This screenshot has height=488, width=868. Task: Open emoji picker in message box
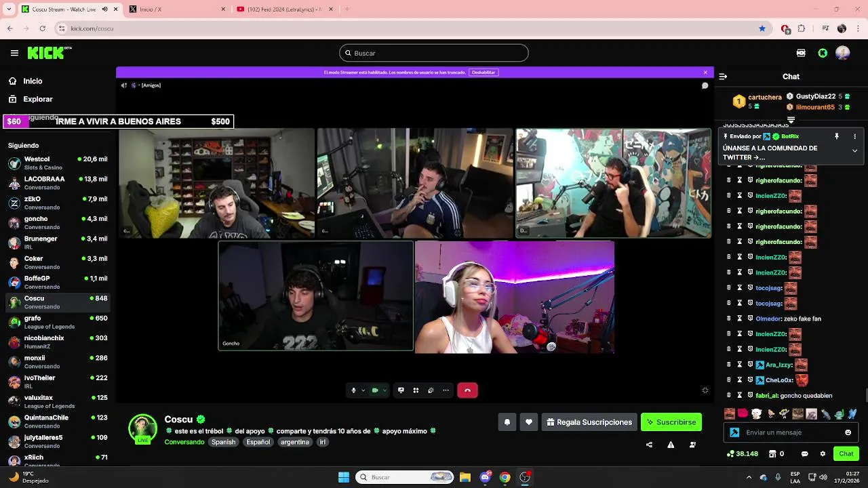tap(848, 432)
